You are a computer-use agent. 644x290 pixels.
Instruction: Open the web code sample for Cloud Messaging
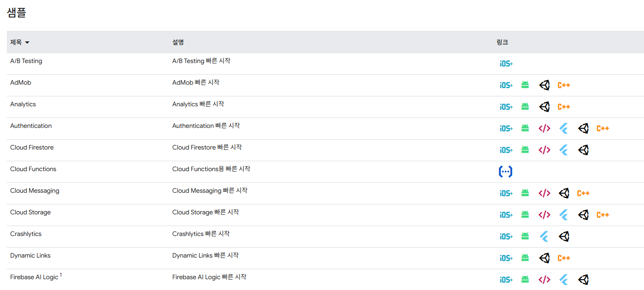[544, 193]
